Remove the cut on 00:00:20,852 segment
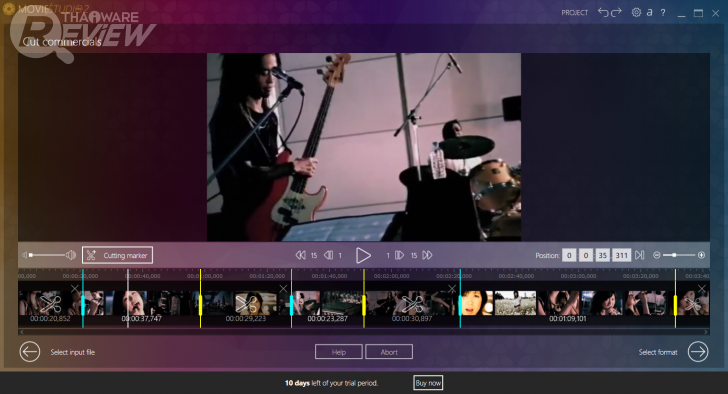Screen dimensions: 728x394 75,289
